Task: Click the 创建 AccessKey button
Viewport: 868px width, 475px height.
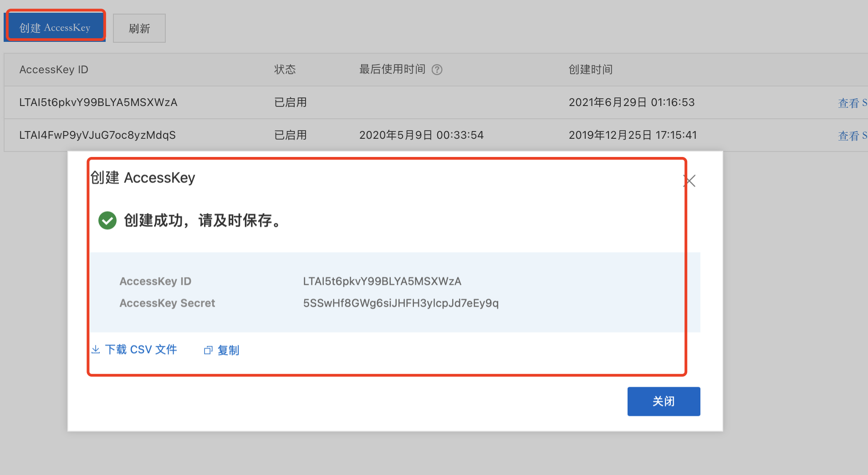Action: [55, 26]
